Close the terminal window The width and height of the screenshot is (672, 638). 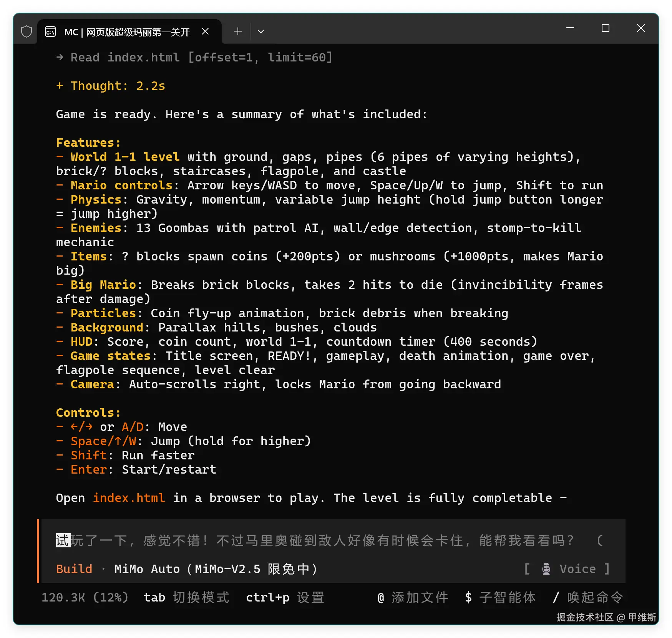(x=641, y=28)
